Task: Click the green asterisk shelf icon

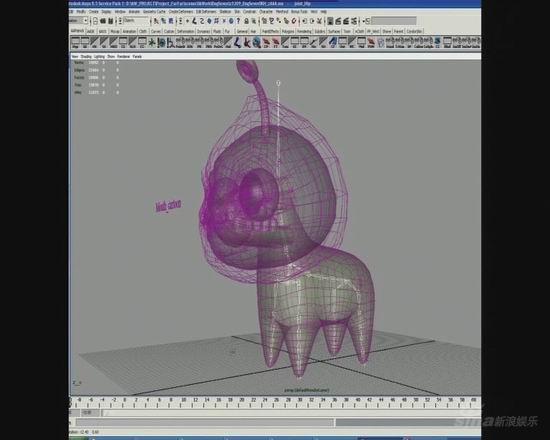Action: [x=152, y=42]
